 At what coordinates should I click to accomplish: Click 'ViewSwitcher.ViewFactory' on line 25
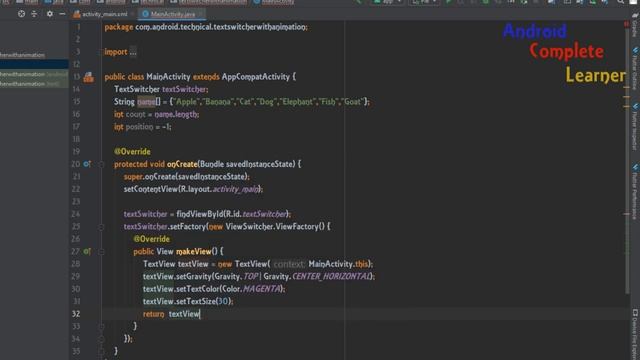pos(272,227)
